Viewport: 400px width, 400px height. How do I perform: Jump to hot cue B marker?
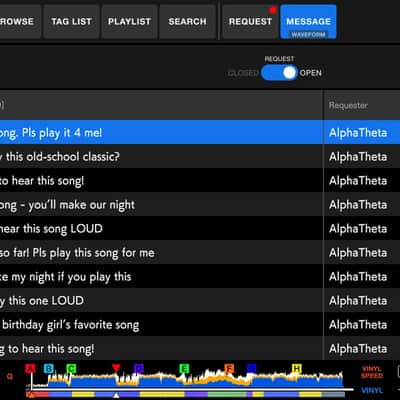coord(49,369)
